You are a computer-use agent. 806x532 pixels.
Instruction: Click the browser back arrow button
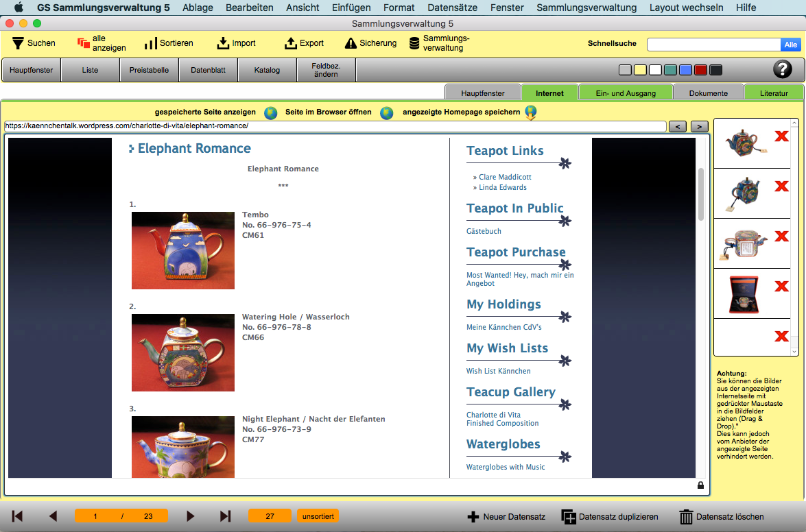pos(677,127)
